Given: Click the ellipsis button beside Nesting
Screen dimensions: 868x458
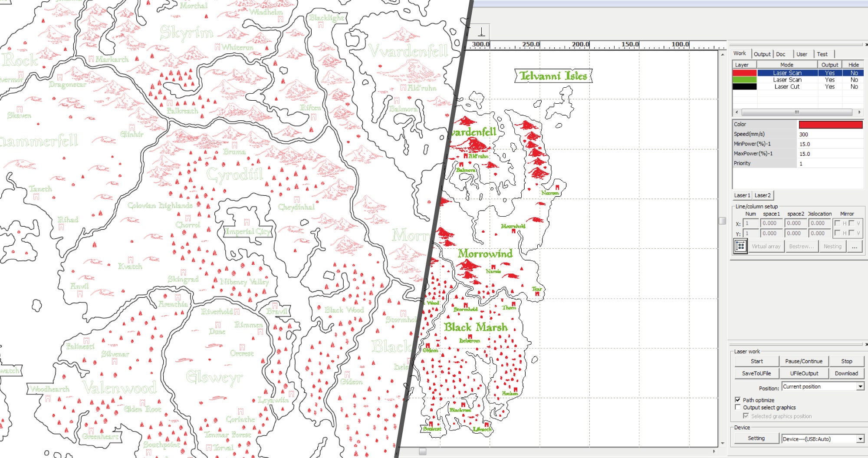Looking at the screenshot, I should pyautogui.click(x=855, y=246).
